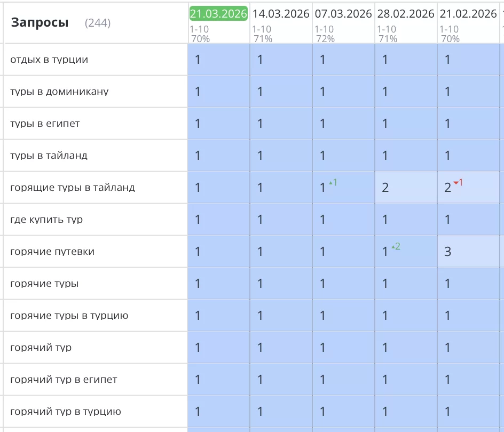Choose the 21.02.2026 date column header
This screenshot has height=432, width=504.
(x=468, y=14)
